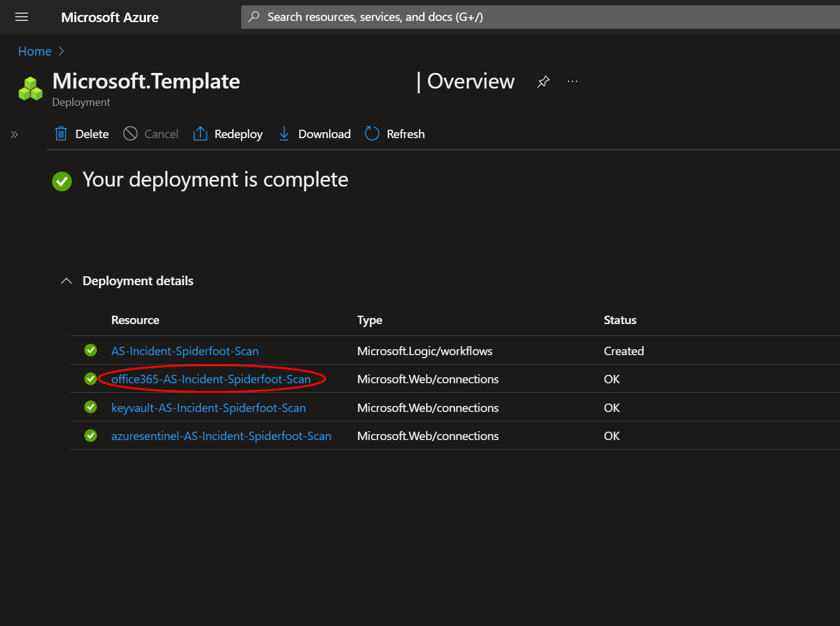Click the OK status in the office365 row
The image size is (840, 626).
coord(611,379)
